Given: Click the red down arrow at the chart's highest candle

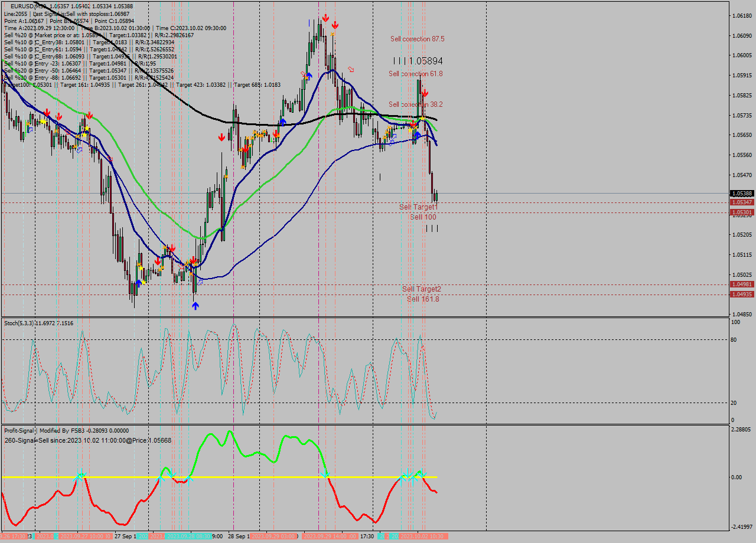Looking at the screenshot, I should tap(325, 18).
